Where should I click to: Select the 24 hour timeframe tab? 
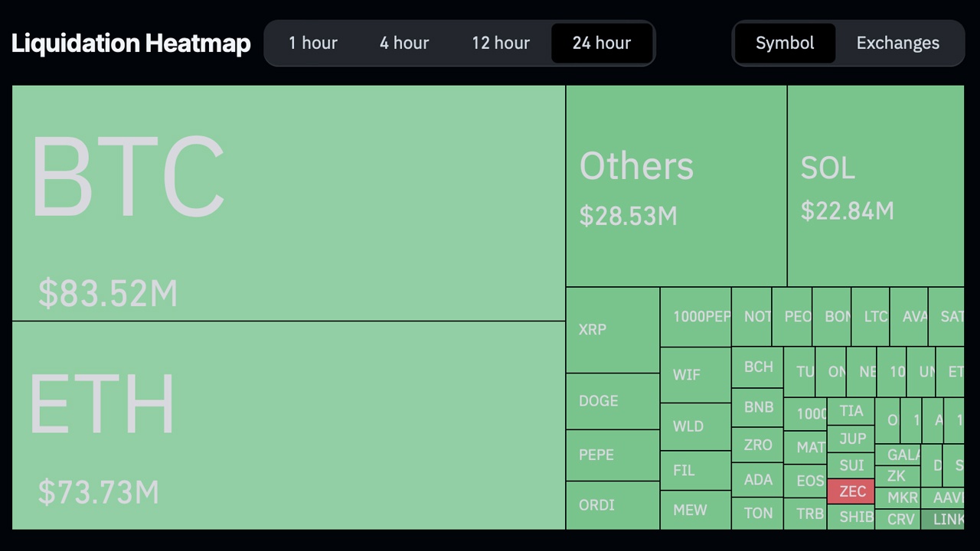pyautogui.click(x=602, y=43)
